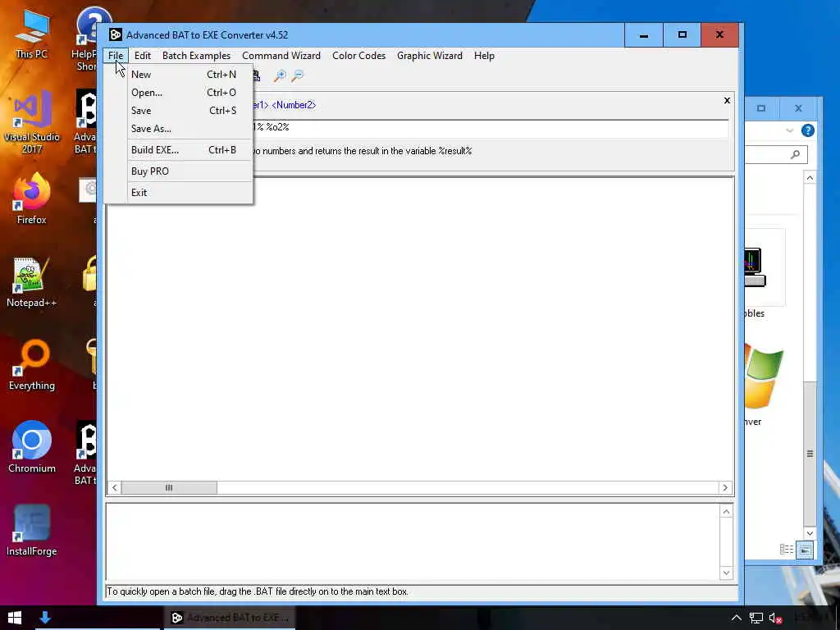Open Chromium desktop shortcut
Screen dimensions: 840x630
[32, 448]
